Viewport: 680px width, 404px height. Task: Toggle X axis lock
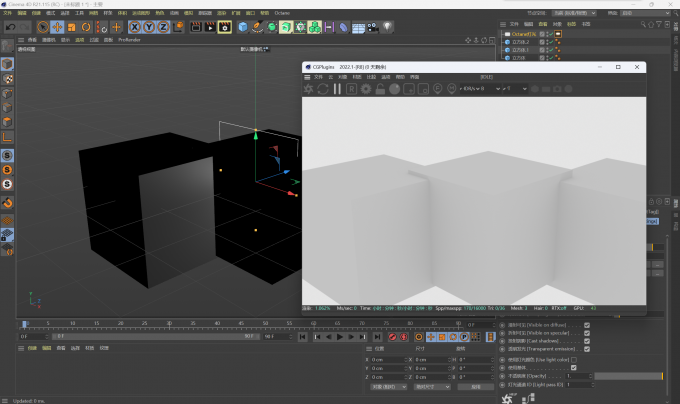(x=135, y=27)
